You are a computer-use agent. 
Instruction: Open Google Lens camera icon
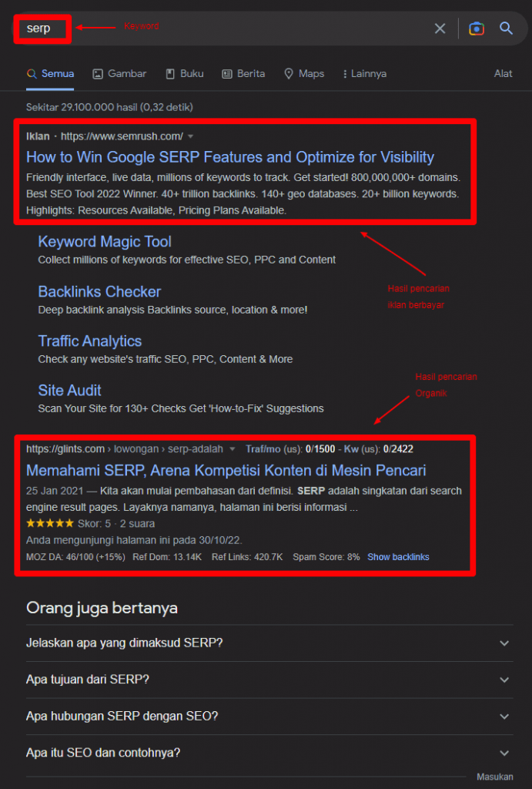477,29
